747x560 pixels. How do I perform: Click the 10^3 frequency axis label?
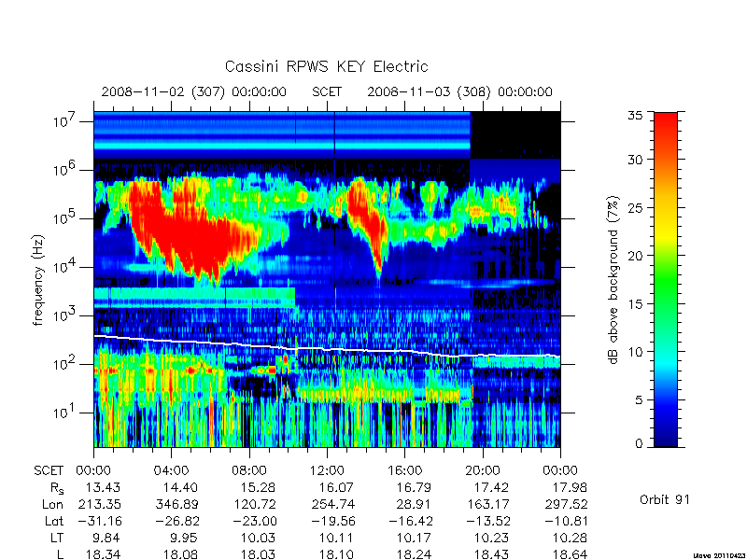click(x=63, y=315)
